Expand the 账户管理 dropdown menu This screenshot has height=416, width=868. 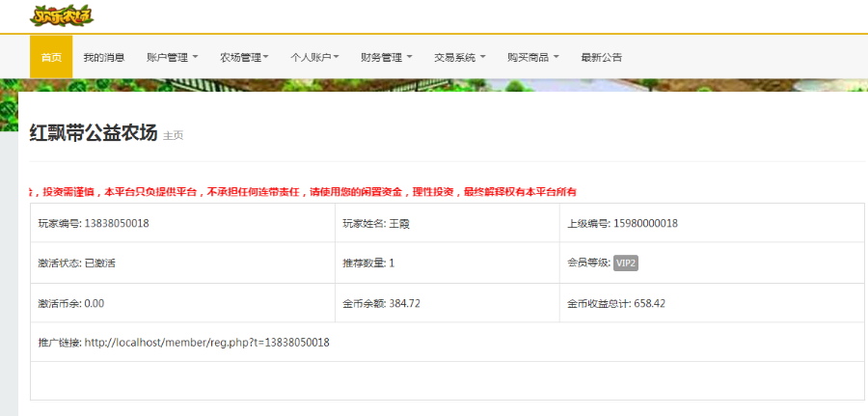[173, 57]
